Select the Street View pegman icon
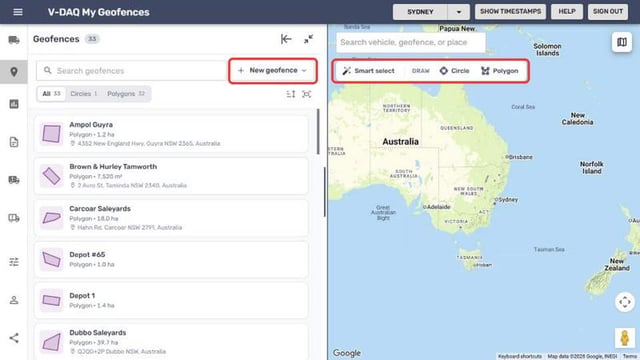The height and width of the screenshot is (360, 640). tap(624, 338)
